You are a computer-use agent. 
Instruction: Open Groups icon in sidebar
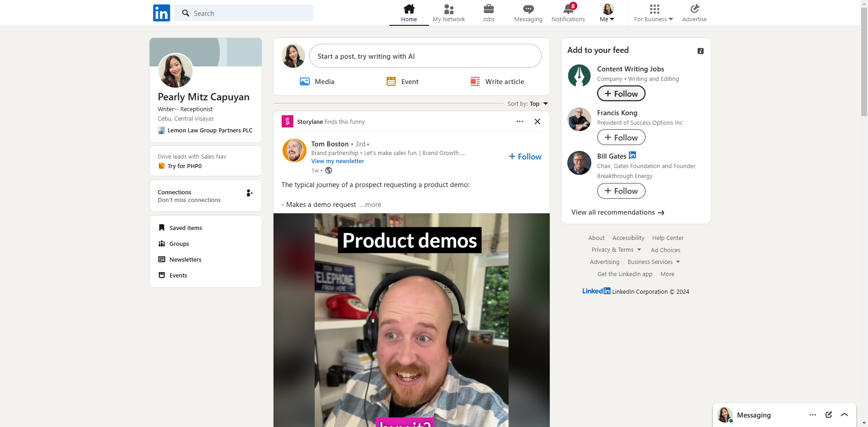point(161,244)
